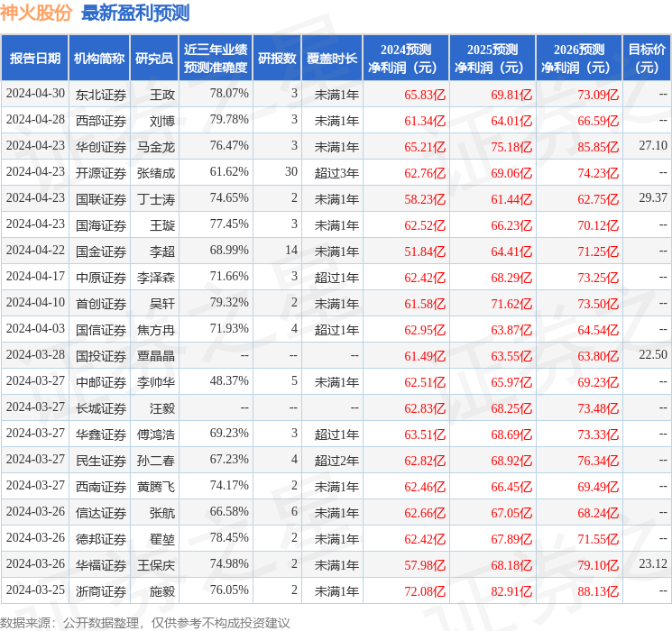Screen dimensions: 672x631
Task: Click the 神火股份 title text
Action: (36, 13)
